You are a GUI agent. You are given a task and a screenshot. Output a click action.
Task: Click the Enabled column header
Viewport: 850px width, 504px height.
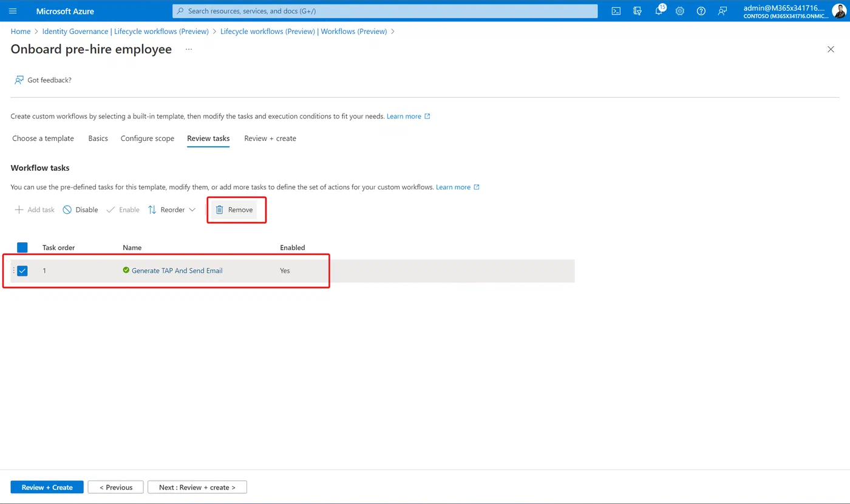(293, 248)
